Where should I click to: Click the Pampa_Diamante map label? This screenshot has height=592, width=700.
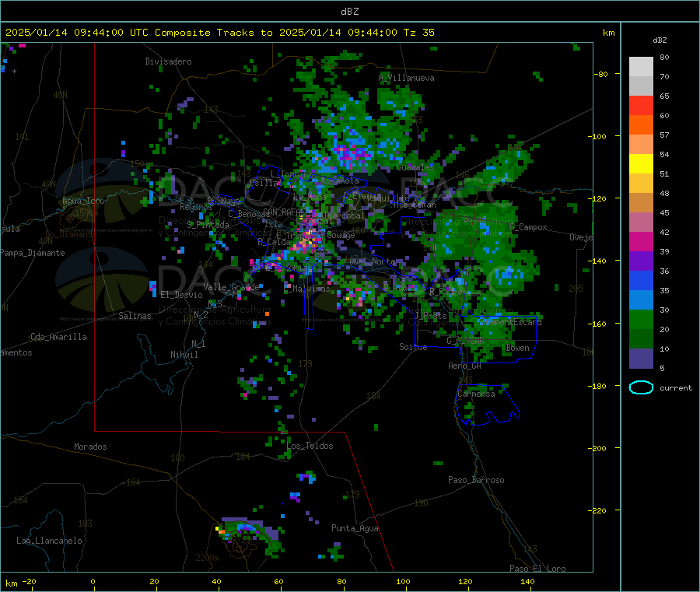(x=33, y=253)
